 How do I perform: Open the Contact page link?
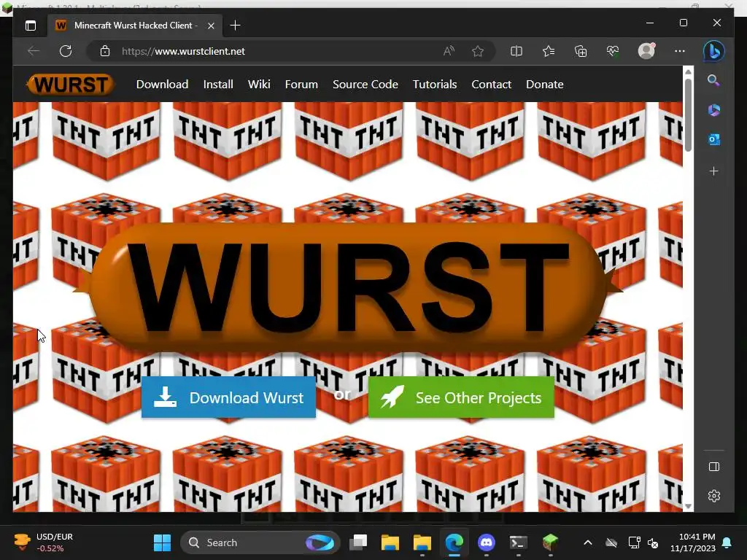point(491,85)
